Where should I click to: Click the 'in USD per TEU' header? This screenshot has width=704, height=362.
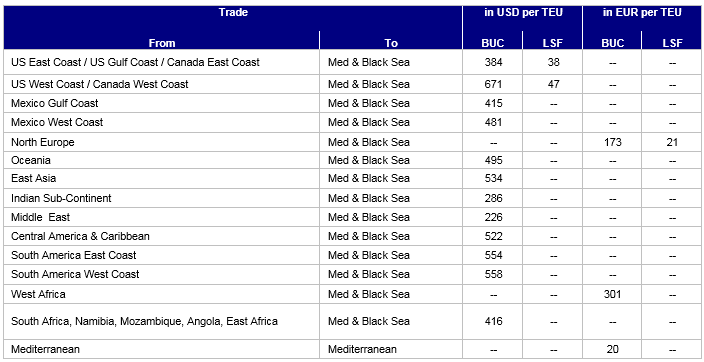pyautogui.click(x=523, y=13)
